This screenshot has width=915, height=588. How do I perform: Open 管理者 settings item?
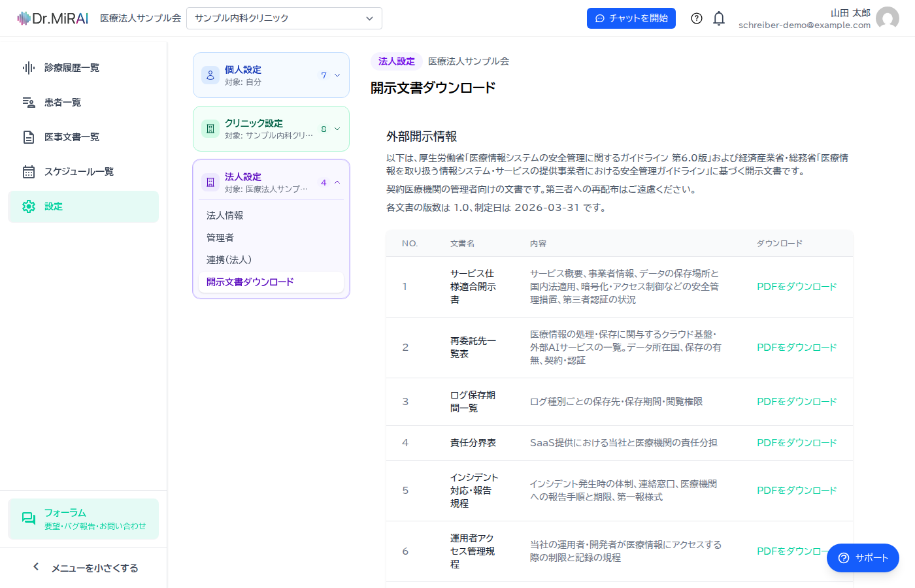(x=271, y=238)
